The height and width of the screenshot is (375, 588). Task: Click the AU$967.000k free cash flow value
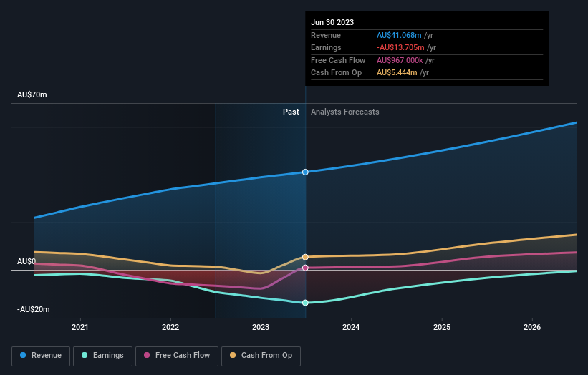(x=400, y=60)
